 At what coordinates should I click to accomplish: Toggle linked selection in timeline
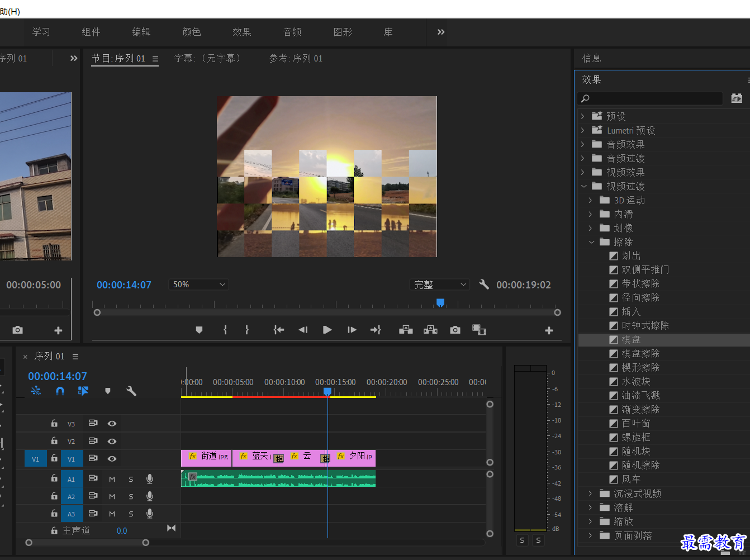tap(83, 391)
